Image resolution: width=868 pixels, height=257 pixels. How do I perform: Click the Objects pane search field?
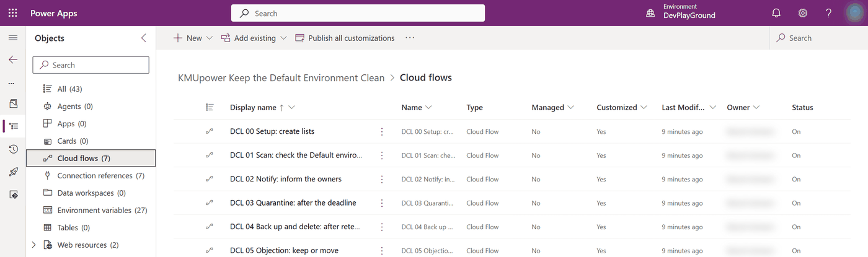click(91, 65)
